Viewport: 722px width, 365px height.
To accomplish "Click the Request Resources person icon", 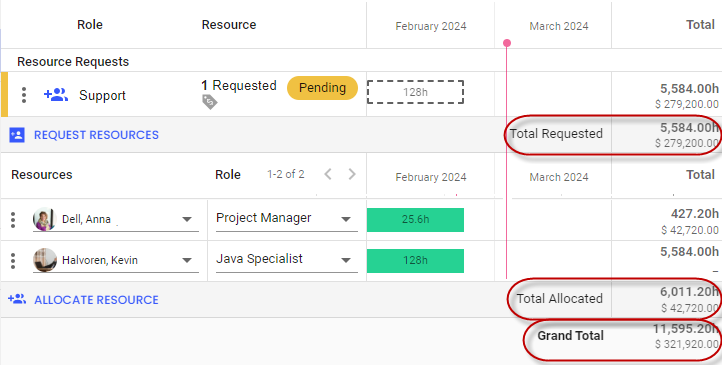I will [17, 135].
